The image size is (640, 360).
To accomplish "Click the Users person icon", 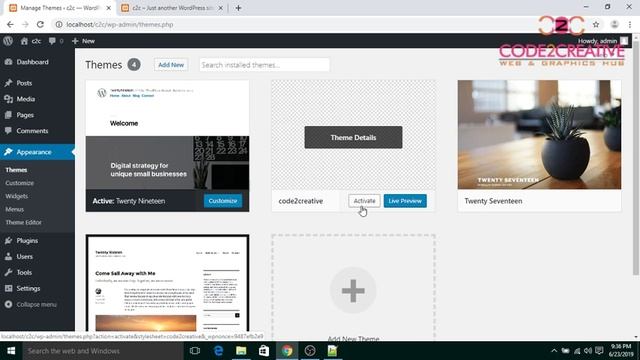I will point(8,256).
